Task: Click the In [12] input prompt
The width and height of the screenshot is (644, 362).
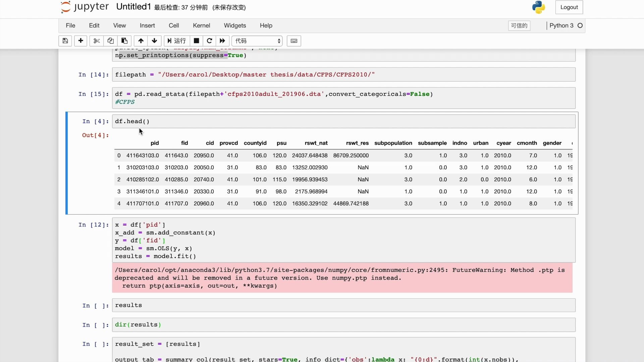Action: coord(94,225)
